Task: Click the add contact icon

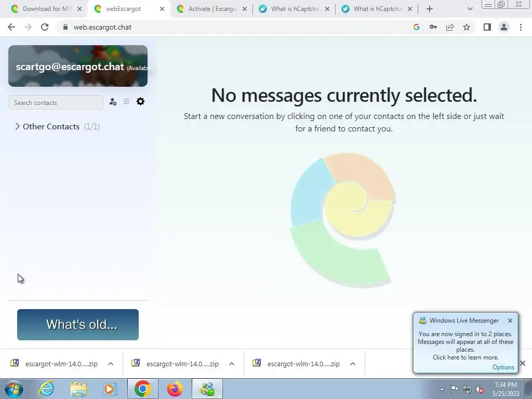Action: [x=113, y=102]
